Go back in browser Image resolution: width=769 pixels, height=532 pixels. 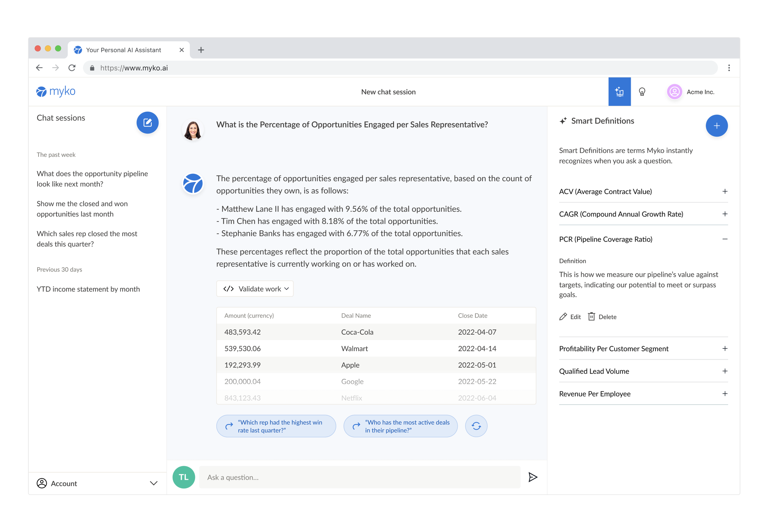[x=39, y=68]
